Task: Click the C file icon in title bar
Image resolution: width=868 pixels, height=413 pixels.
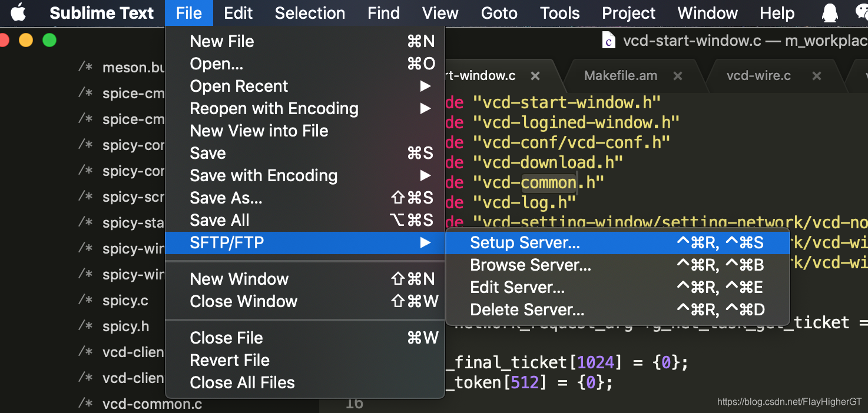Action: pos(609,41)
